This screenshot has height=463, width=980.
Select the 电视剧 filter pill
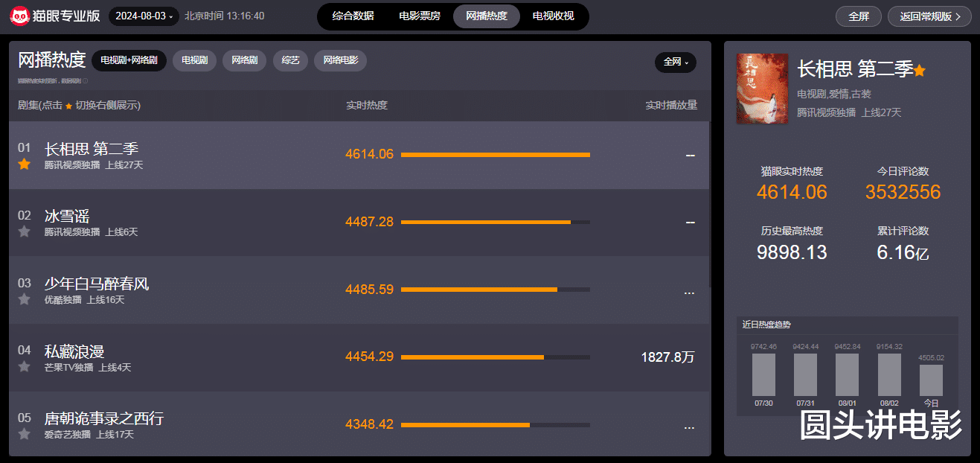coord(194,60)
